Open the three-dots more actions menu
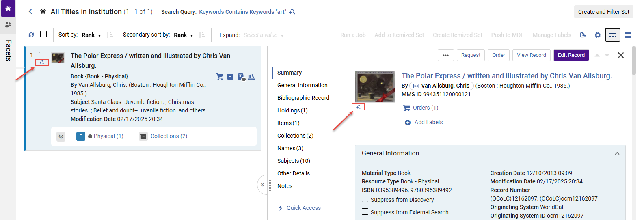The image size is (644, 220). [x=446, y=55]
